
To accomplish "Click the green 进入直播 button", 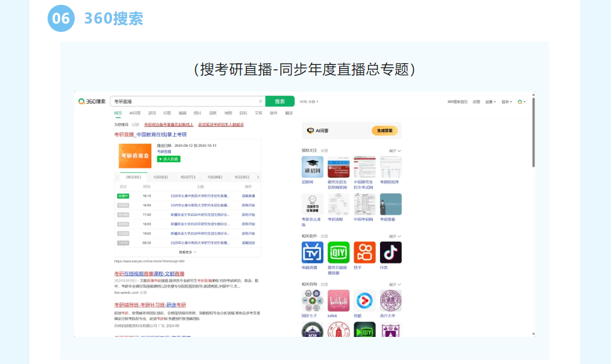I will 169,159.
